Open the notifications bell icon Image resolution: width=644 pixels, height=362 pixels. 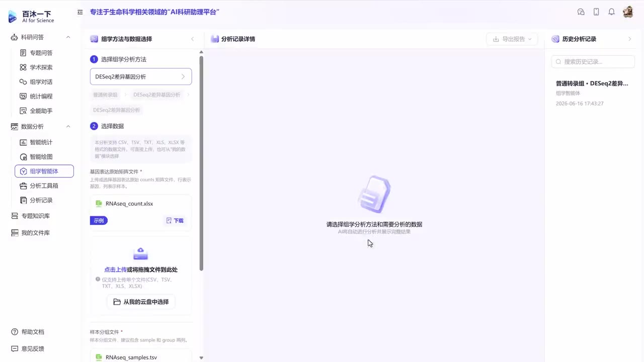click(x=611, y=12)
